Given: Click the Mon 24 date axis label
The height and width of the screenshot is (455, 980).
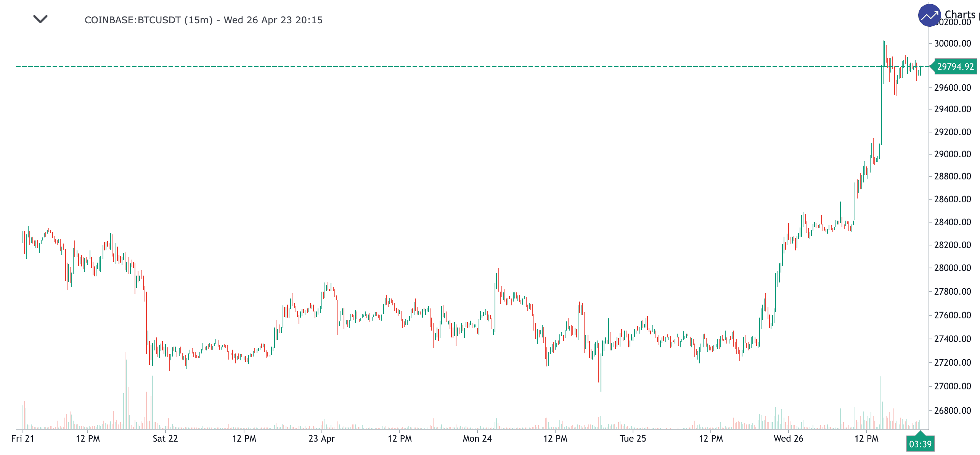Looking at the screenshot, I should tap(477, 439).
